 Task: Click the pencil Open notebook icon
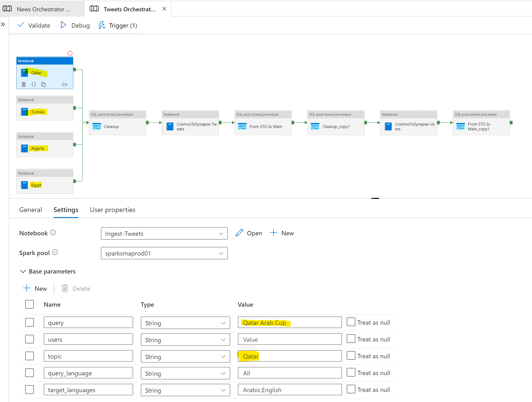[239, 233]
